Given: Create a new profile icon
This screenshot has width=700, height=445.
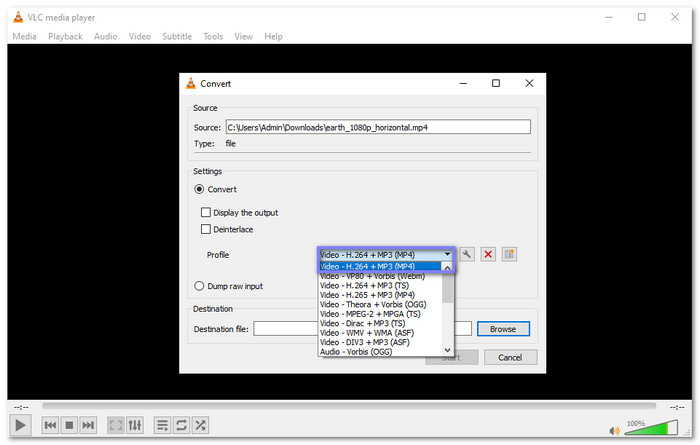Looking at the screenshot, I should [509, 254].
